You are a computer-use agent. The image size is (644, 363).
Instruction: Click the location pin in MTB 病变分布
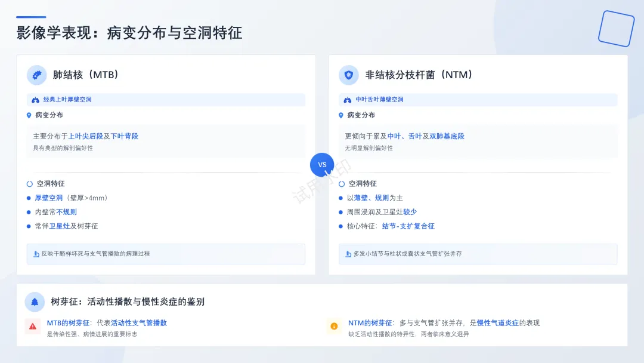pyautogui.click(x=29, y=115)
